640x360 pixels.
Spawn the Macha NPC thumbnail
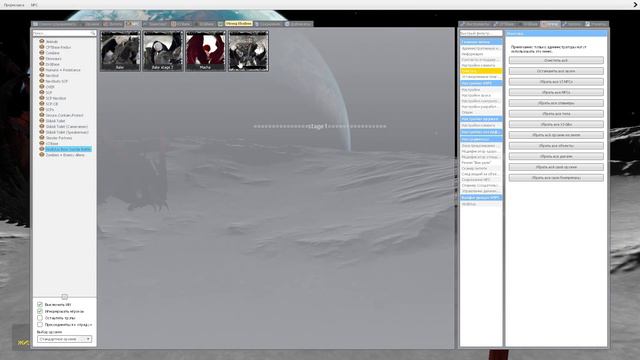[x=205, y=51]
